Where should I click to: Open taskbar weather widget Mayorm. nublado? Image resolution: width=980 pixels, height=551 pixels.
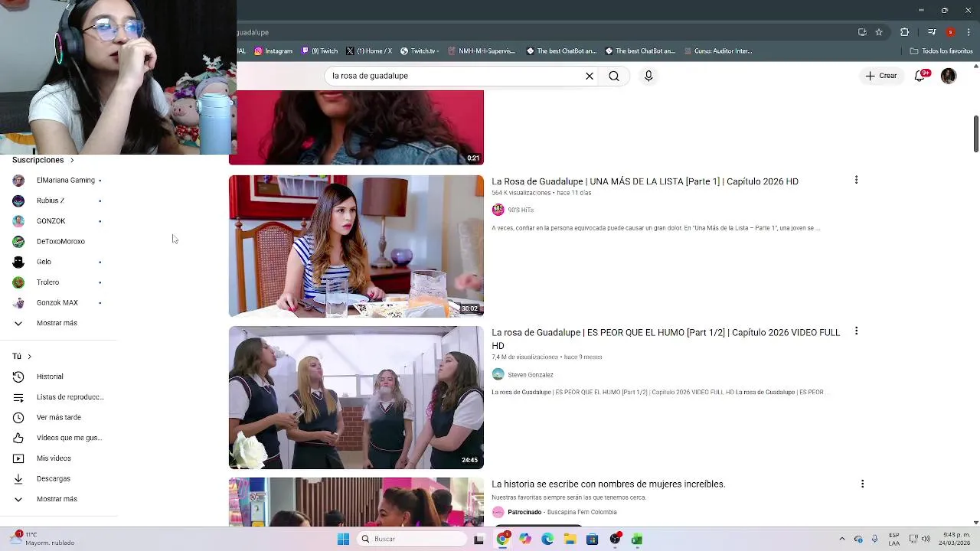pos(43,539)
